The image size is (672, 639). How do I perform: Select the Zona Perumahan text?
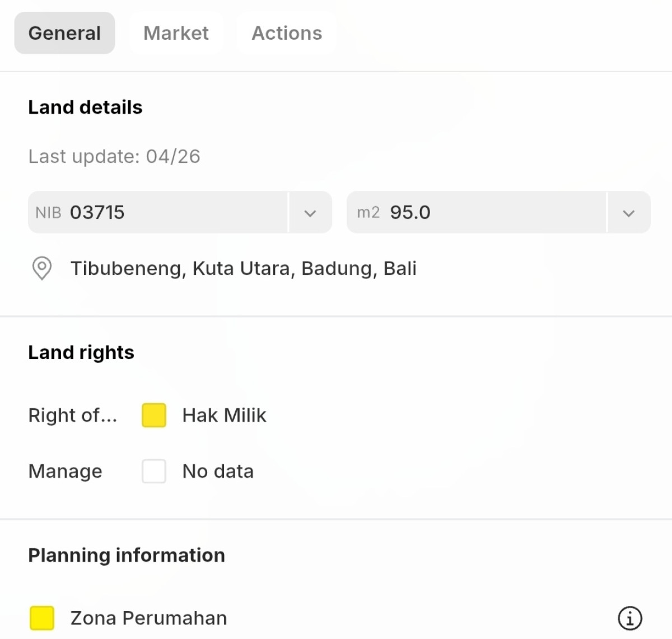(x=149, y=618)
